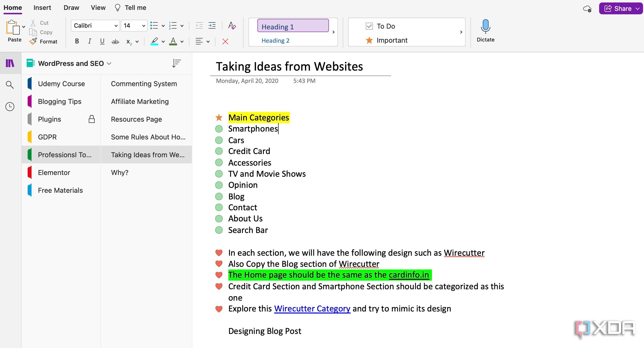Apply numbered list formatting
This screenshot has width=644, height=348.
click(x=173, y=25)
